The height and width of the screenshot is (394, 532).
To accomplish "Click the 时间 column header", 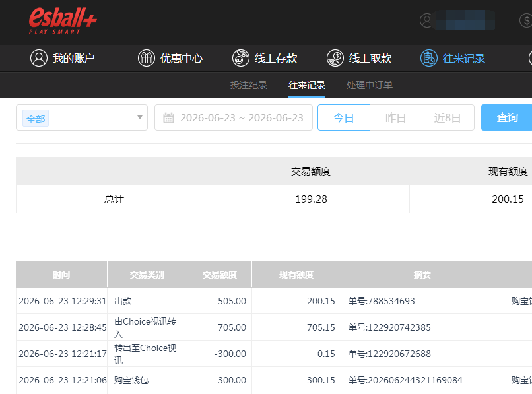I will (61, 274).
